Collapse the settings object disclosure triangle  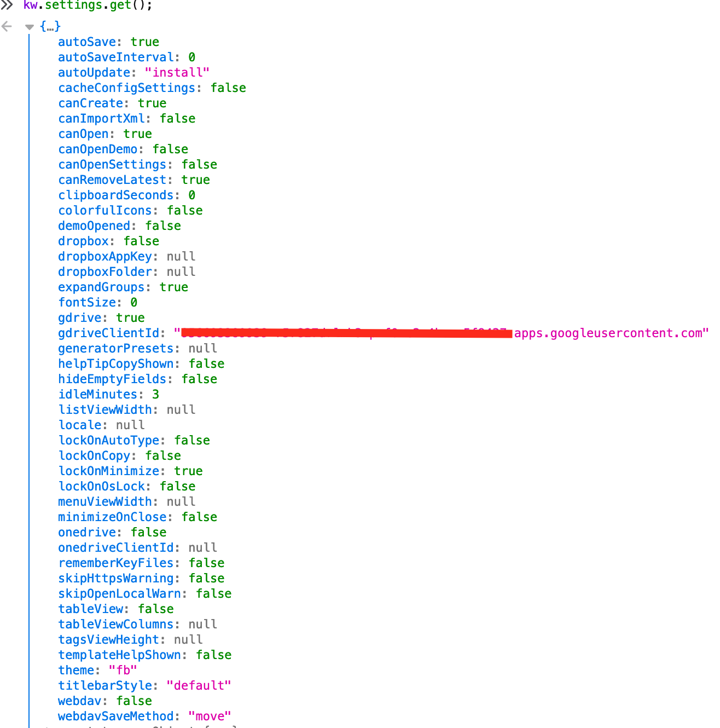click(29, 26)
